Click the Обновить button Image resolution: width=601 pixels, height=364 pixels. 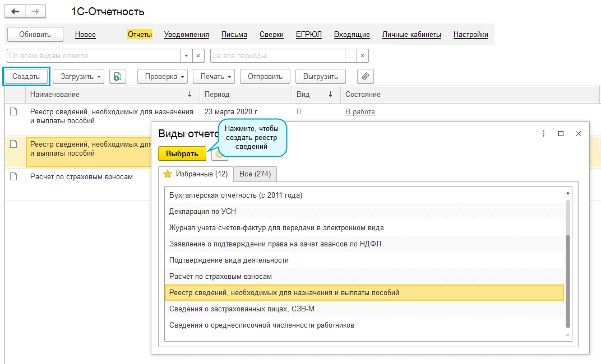[x=35, y=35]
